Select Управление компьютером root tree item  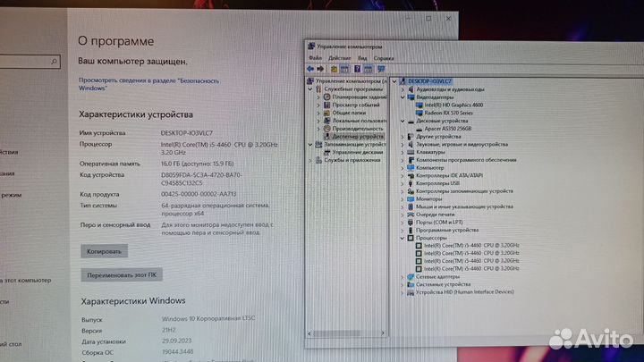coord(352,81)
